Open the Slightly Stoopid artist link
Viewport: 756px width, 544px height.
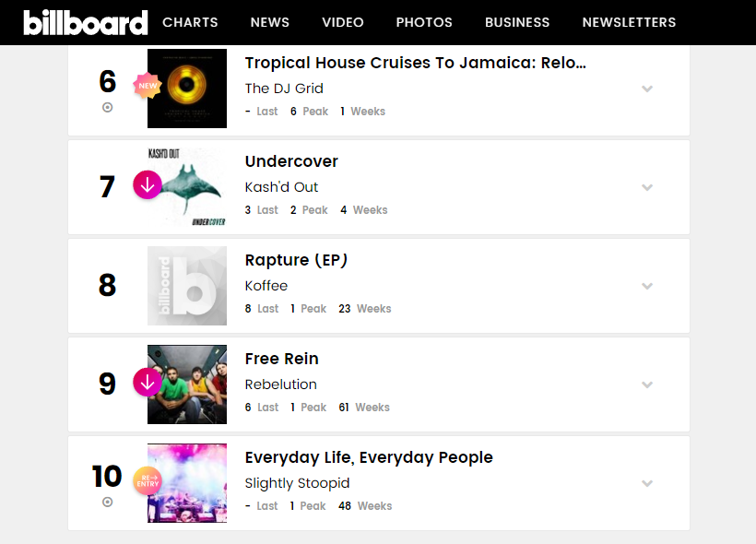point(297,483)
